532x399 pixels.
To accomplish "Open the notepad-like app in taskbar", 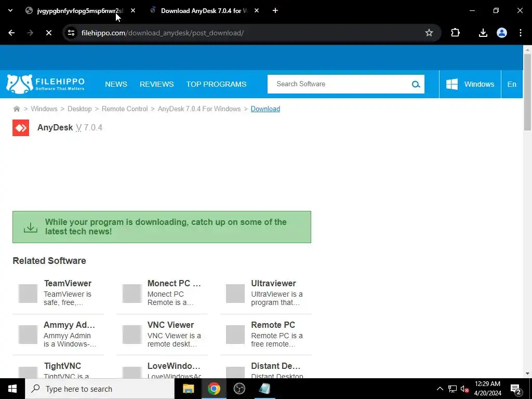I will [264, 389].
